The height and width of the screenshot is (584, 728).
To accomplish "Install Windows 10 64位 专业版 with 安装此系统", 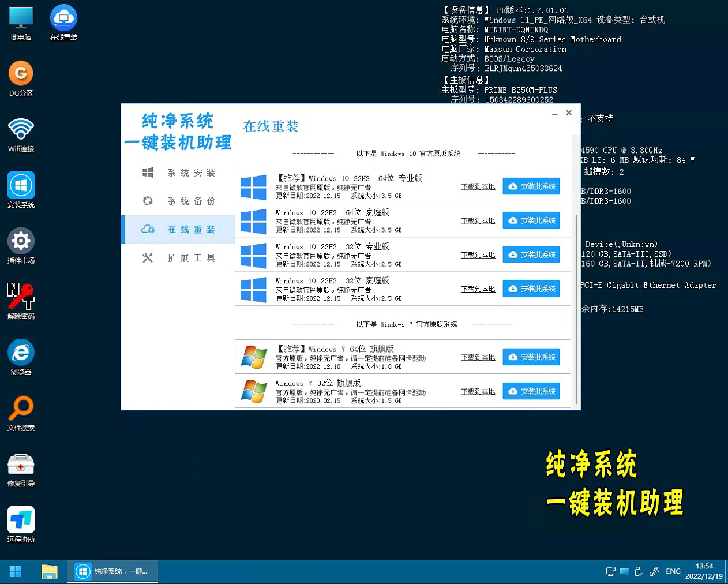I will pos(531,186).
